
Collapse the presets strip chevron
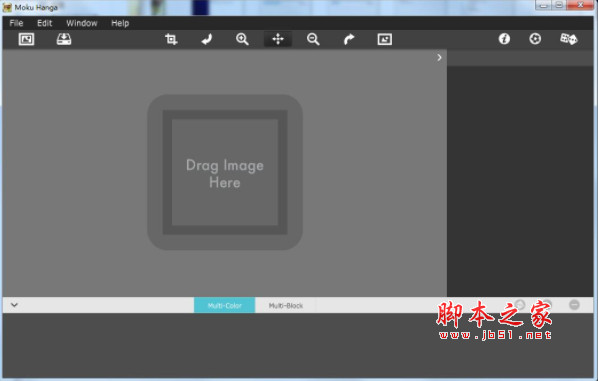[14, 305]
